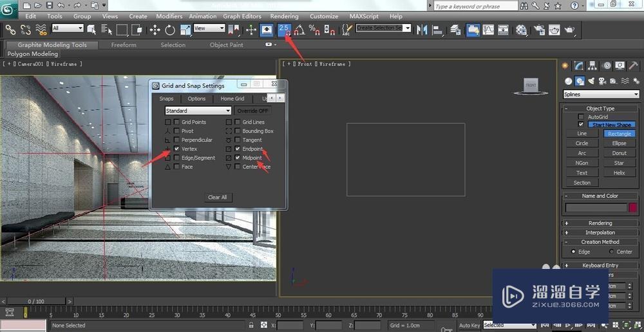The height and width of the screenshot is (332, 644).
Task: Enable the Grid Points snap checkbox
Action: 176,122
